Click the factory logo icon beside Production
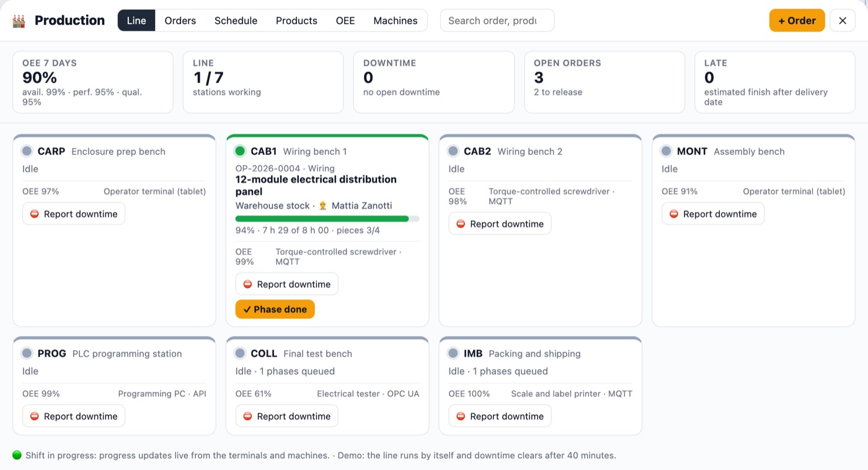 pos(19,20)
